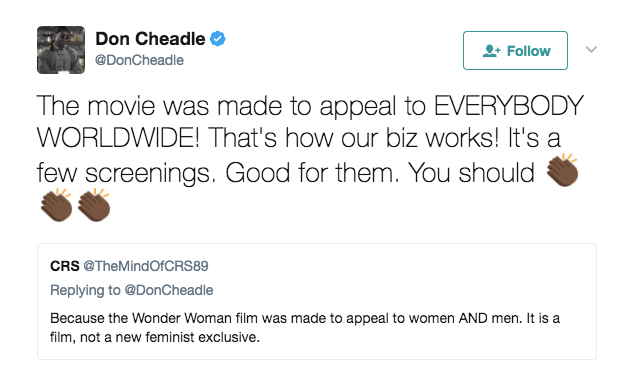Screen dimensions: 634x368
Task: Click the person-plus icon inside Follow button
Action: coord(491,51)
